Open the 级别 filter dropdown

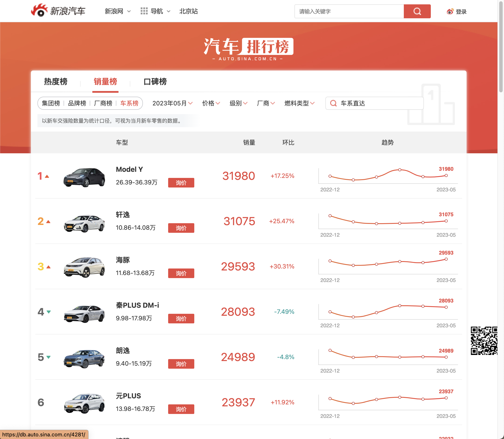click(x=238, y=103)
